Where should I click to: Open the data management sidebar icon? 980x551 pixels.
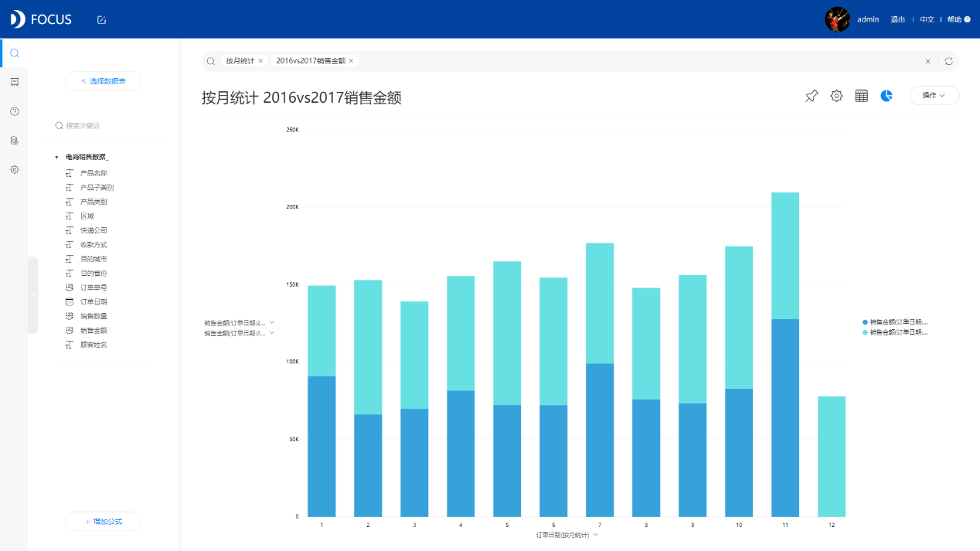click(x=14, y=141)
